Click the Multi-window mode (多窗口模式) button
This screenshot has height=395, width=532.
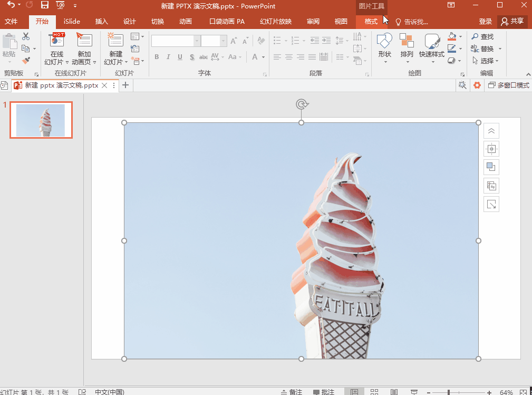pyautogui.click(x=508, y=85)
